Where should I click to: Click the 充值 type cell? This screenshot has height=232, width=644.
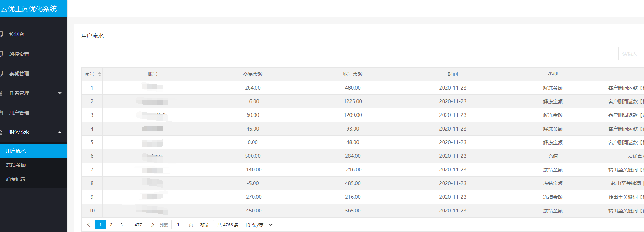pos(553,156)
